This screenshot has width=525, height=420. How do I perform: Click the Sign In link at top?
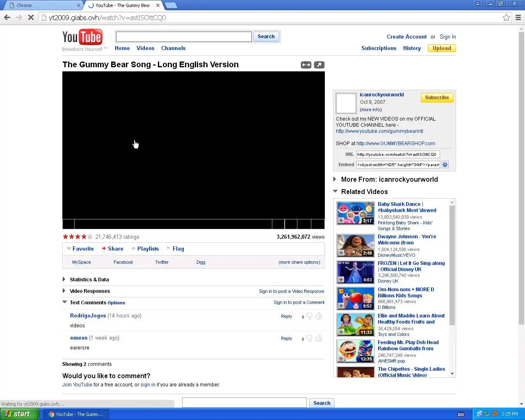448,37
